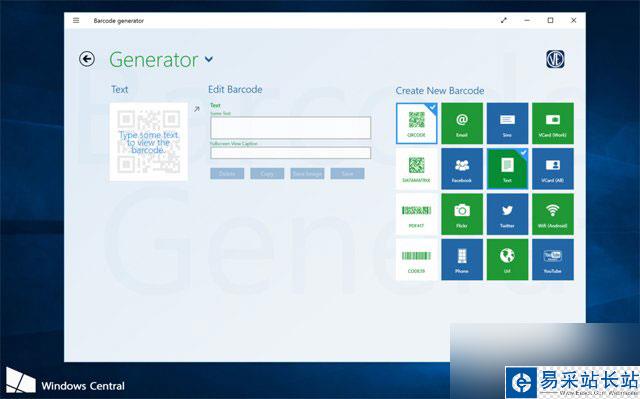Click the Create New Barcode heading
The image size is (640, 399).
pyautogui.click(x=440, y=91)
